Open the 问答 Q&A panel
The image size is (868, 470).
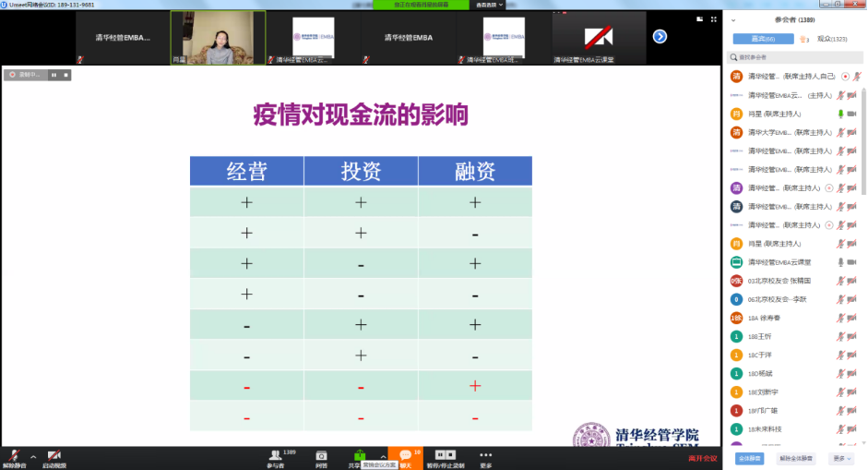[x=321, y=459]
